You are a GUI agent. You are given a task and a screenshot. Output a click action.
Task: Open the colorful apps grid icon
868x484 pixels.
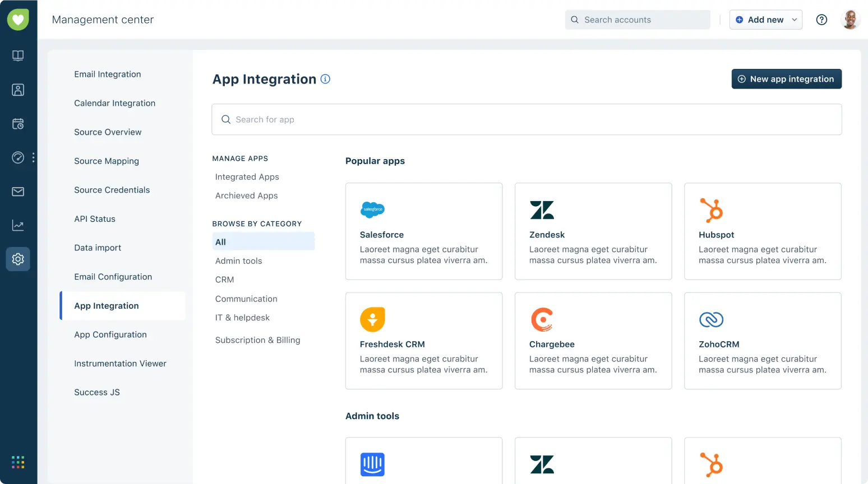[x=18, y=462]
